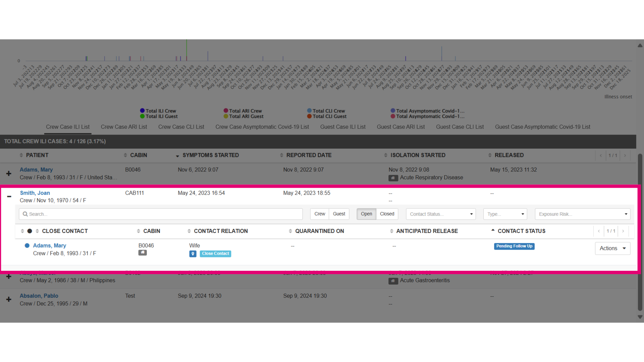Image resolution: width=644 pixels, height=362 pixels.
Task: Collapse Smith, Joan row
Action: 9,196
